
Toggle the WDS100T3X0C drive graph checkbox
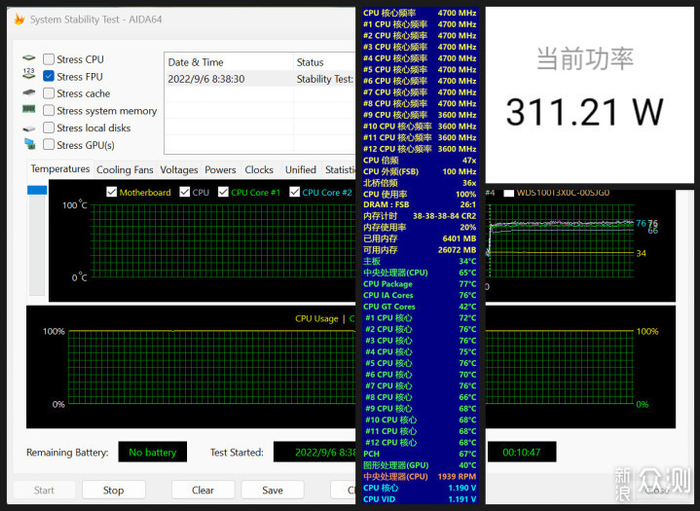508,193
